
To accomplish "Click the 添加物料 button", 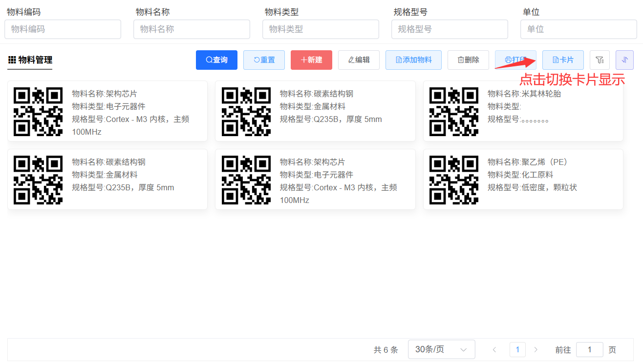I will [413, 60].
